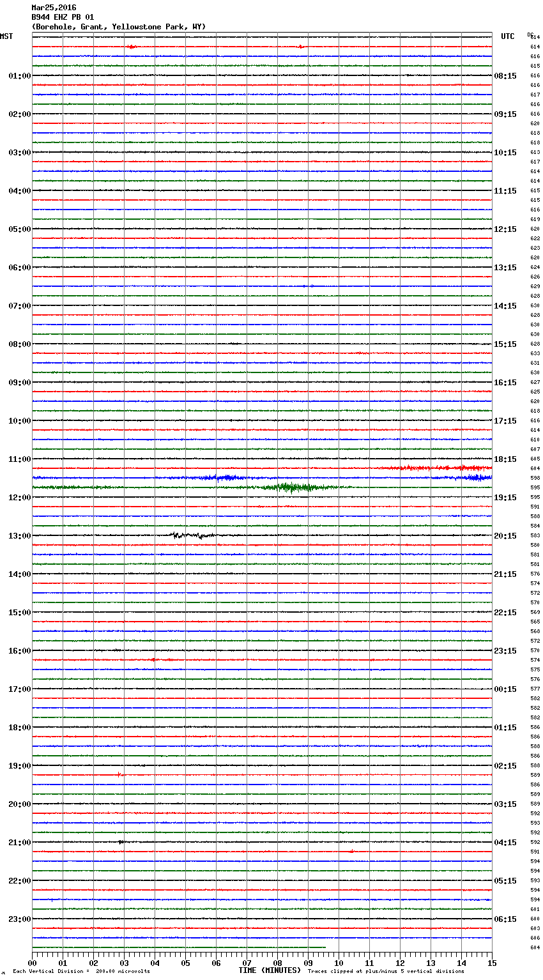Viewport: 543px width, 980px height.
Task: Click the 06:15 UTC time label
Action: 505,919
